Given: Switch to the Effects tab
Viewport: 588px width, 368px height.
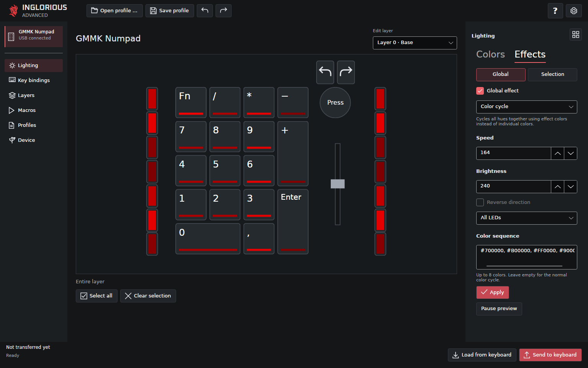Looking at the screenshot, I should (530, 54).
